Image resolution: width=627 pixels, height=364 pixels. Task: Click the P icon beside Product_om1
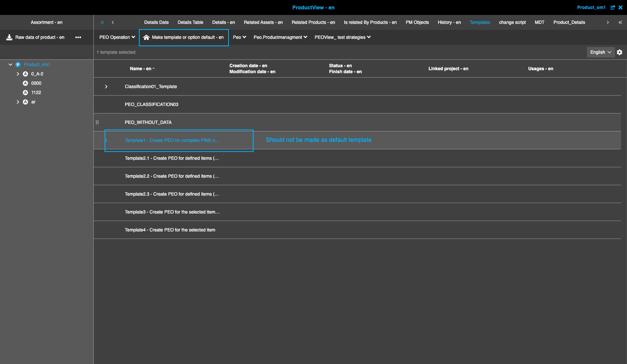(x=18, y=64)
